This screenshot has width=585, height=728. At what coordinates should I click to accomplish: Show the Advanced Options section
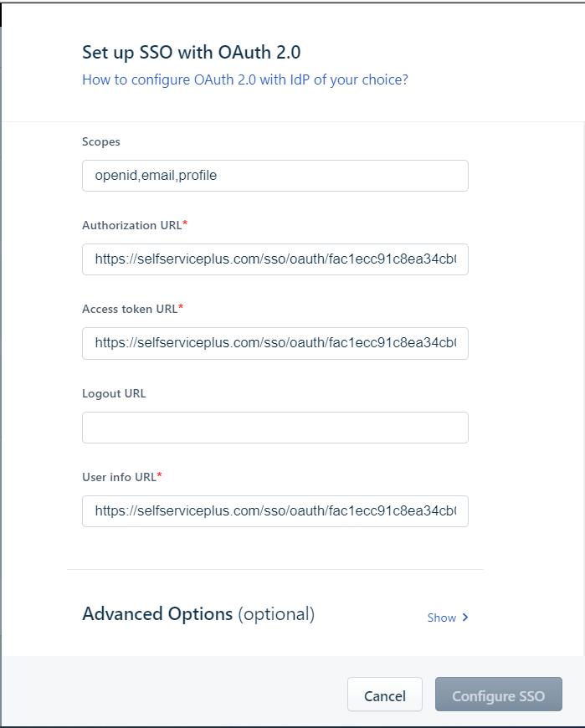tap(442, 618)
